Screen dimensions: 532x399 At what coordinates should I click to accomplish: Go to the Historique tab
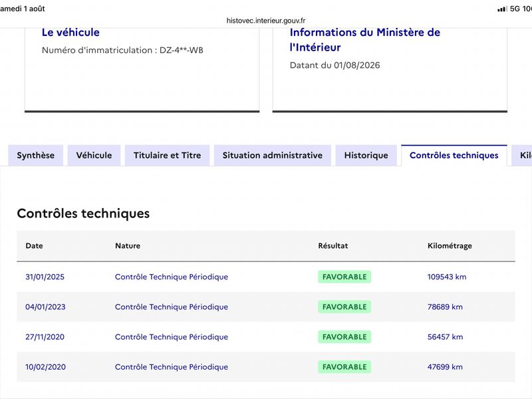pos(366,156)
